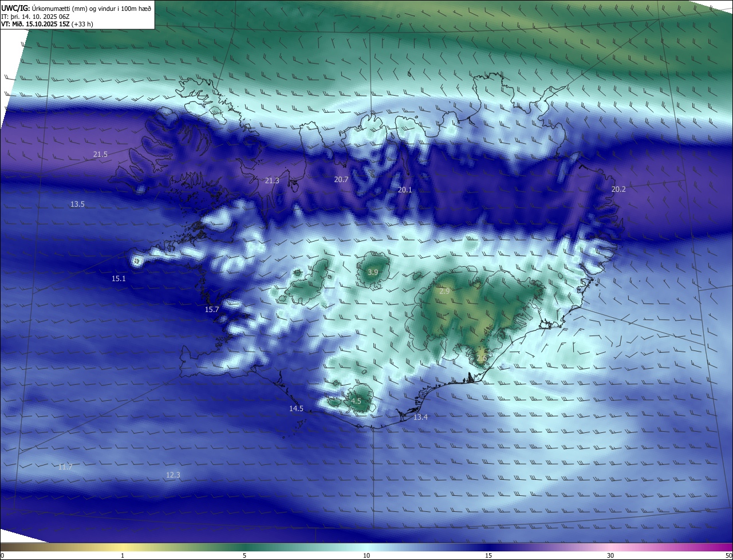Click the 'IT: þri. 14. 10. 2025 06Z' line
This screenshot has height=560, width=733.
pyautogui.click(x=36, y=17)
